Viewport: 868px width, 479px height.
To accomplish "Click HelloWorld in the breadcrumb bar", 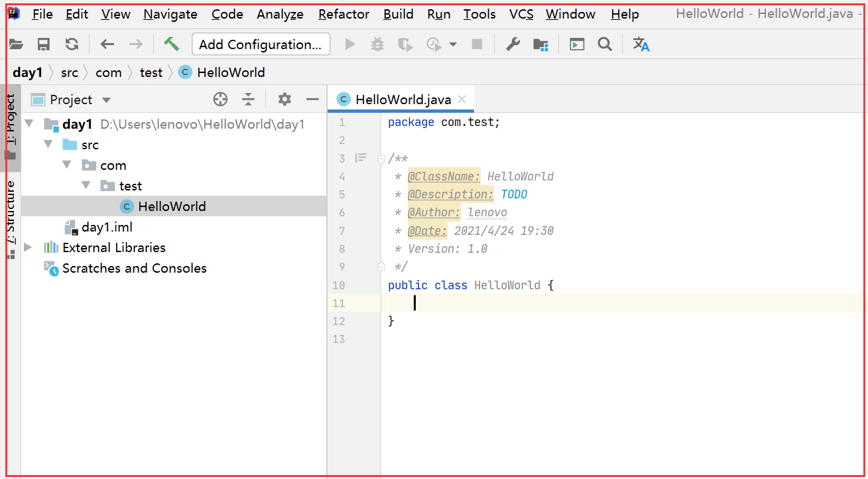I will [222, 72].
